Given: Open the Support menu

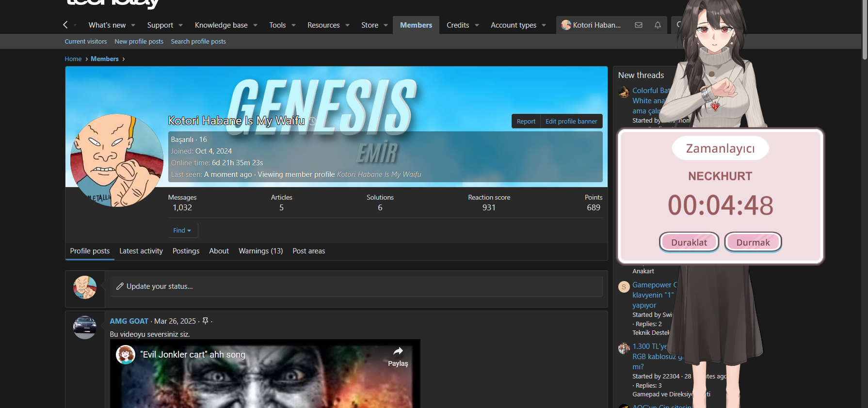Looking at the screenshot, I should 160,25.
